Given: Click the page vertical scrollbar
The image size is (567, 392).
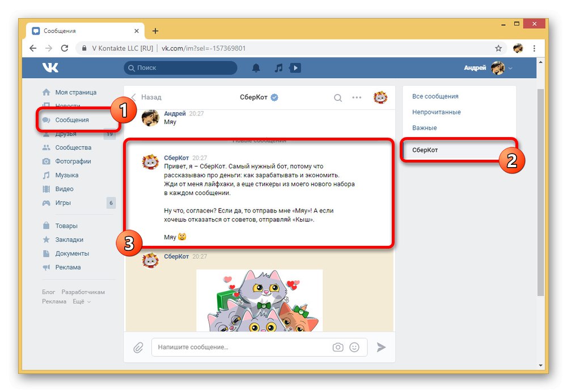Looking at the screenshot, I should (x=540, y=191).
